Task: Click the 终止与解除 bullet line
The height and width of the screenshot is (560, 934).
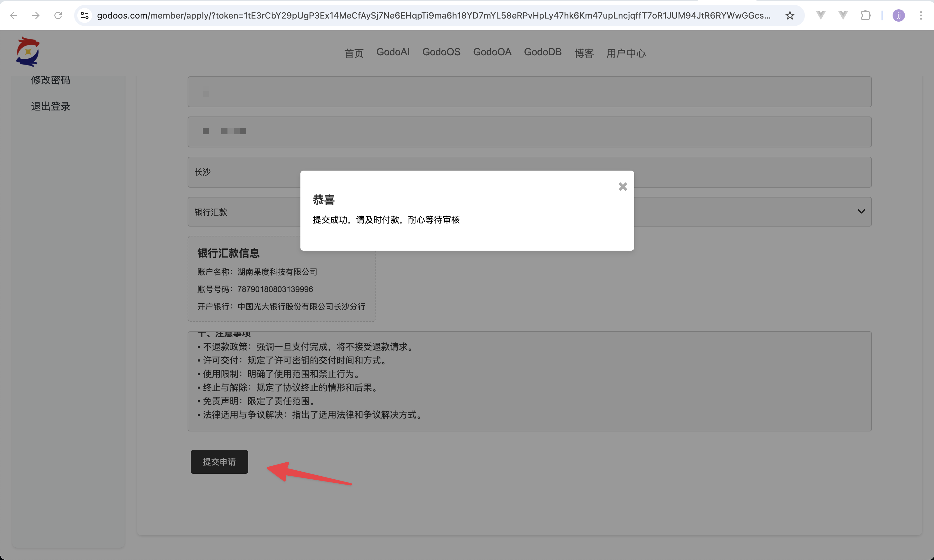Action: coord(288,388)
